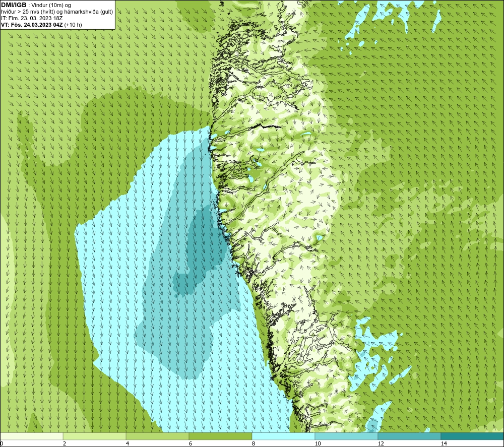Viewport: 504px width, 447px height.
Task: Click the '6' label on the wind scale
Action: tap(191, 444)
